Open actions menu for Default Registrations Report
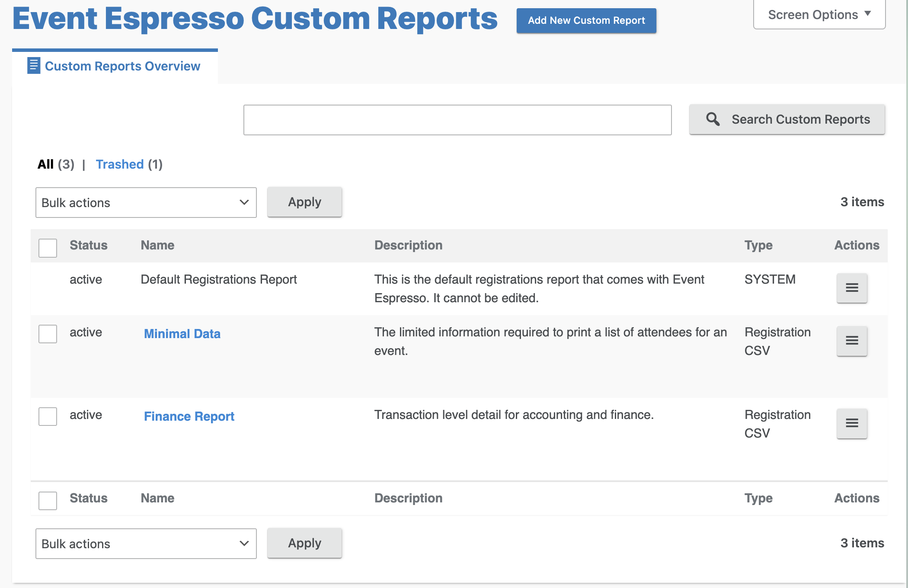The image size is (908, 588). pyautogui.click(x=851, y=288)
